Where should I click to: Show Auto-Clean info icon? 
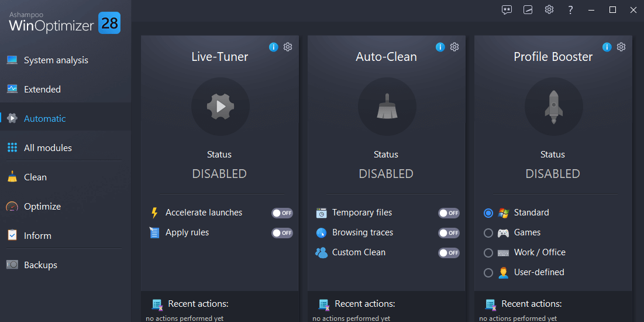click(440, 47)
